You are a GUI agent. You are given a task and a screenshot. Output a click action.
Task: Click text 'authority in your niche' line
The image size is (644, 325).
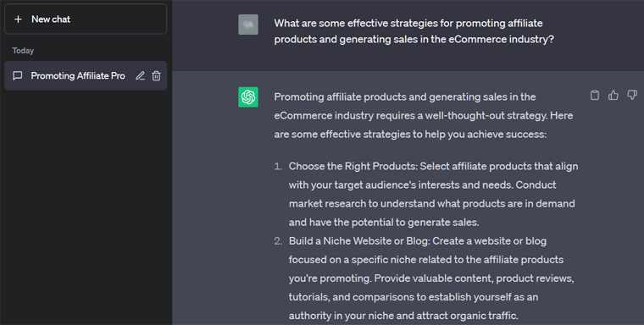[x=403, y=316]
